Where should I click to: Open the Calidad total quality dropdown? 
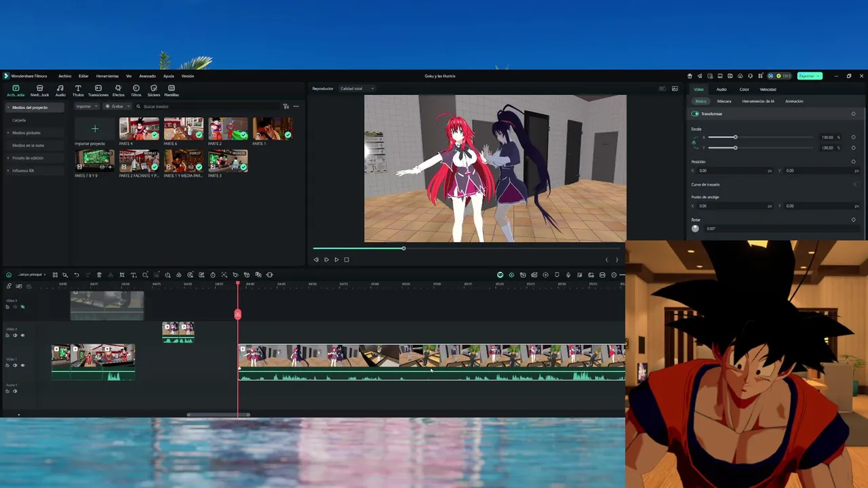coord(357,89)
